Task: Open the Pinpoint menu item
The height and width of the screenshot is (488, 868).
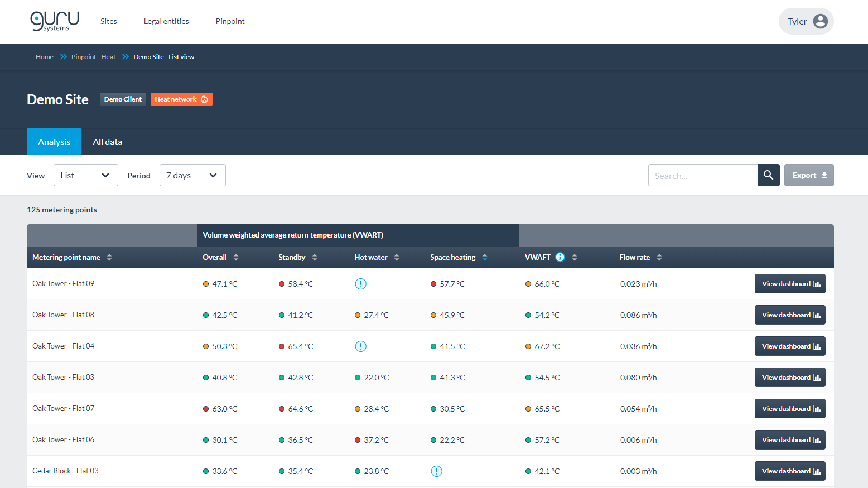Action: pyautogui.click(x=230, y=21)
